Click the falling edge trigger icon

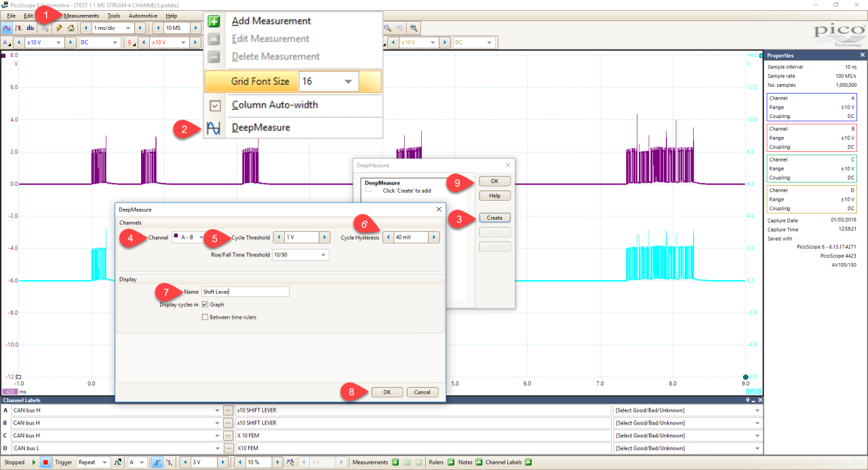169,463
